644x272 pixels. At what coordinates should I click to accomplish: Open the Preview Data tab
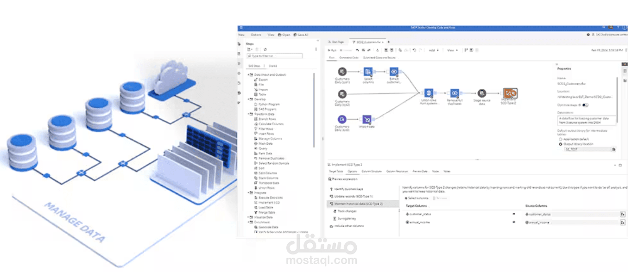click(x=420, y=171)
